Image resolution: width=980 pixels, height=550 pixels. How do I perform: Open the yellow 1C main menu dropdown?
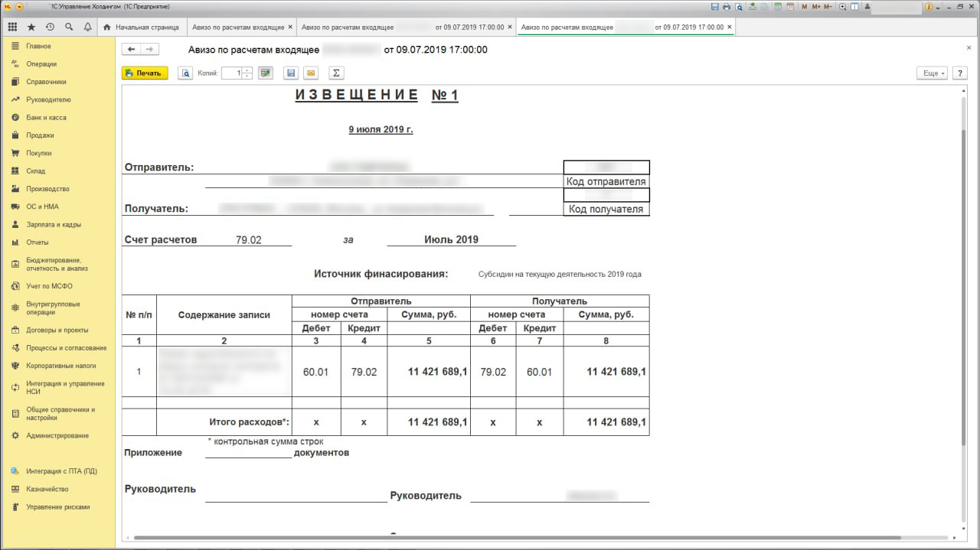point(19,6)
